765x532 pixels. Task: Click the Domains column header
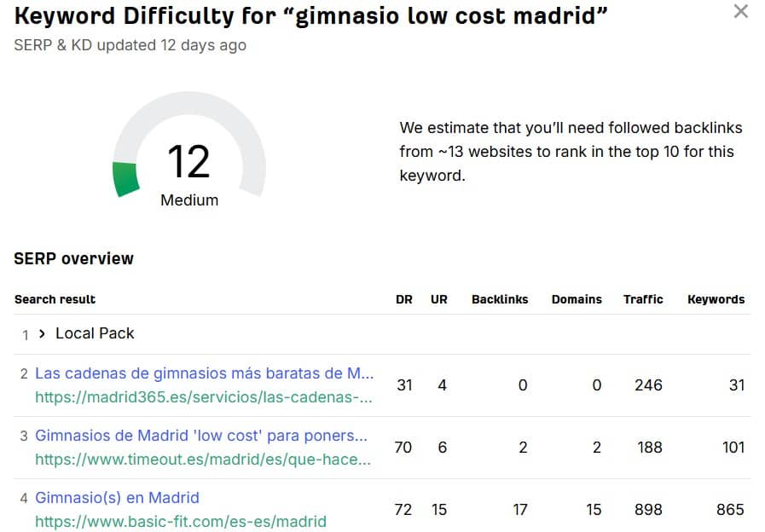pyautogui.click(x=577, y=299)
